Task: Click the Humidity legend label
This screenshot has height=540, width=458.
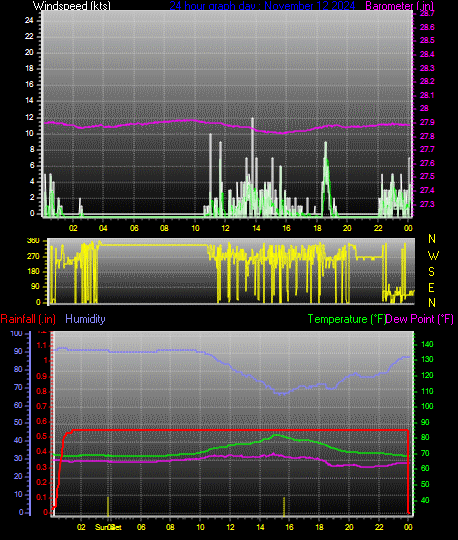Action: tap(85, 319)
